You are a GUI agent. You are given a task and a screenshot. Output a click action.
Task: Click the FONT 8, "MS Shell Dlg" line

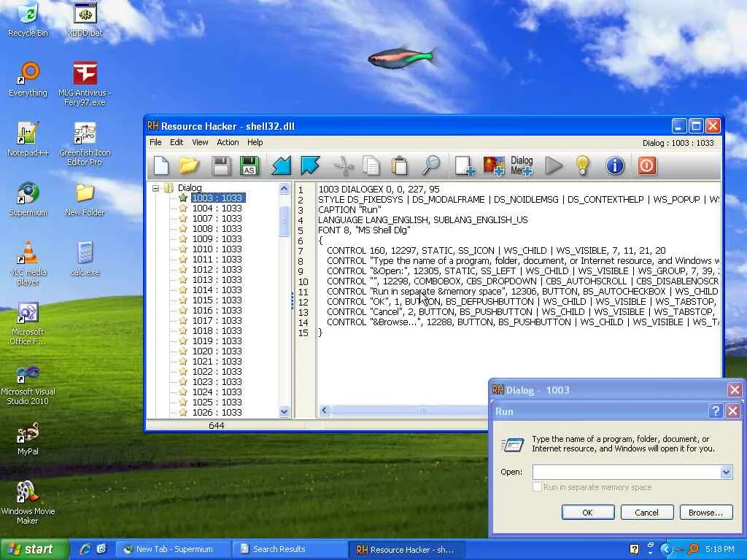365,230
